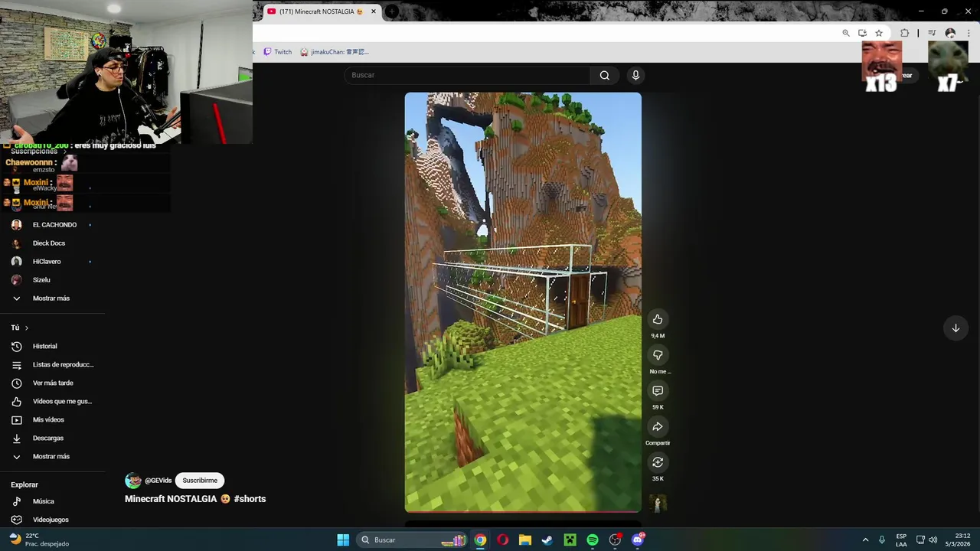Go to the next short with down arrow

(955, 328)
